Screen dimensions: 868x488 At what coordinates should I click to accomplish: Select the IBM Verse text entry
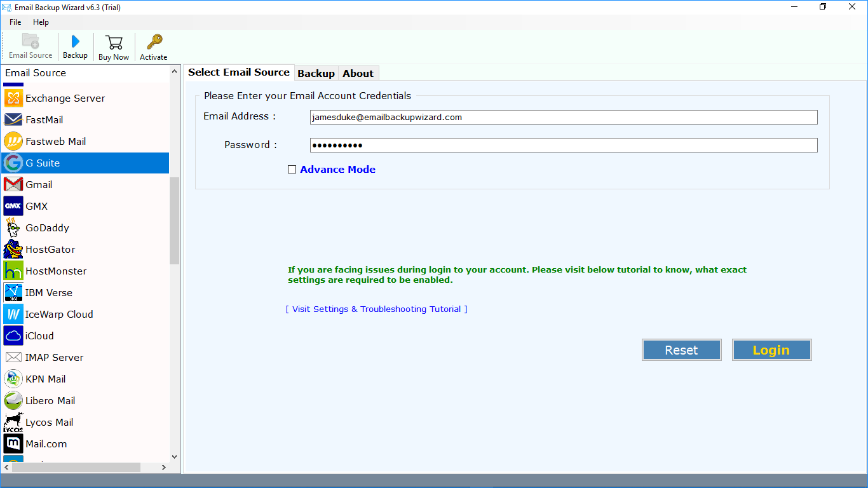(49, 292)
